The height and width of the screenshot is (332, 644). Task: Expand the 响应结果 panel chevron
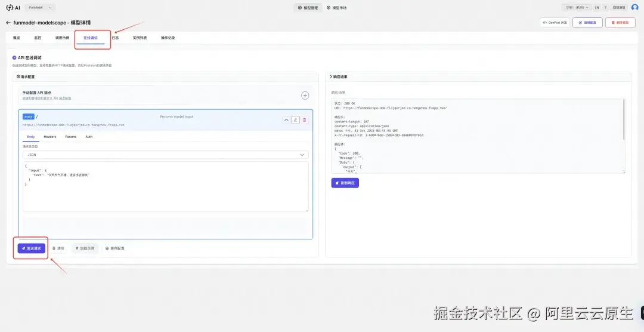(331, 76)
